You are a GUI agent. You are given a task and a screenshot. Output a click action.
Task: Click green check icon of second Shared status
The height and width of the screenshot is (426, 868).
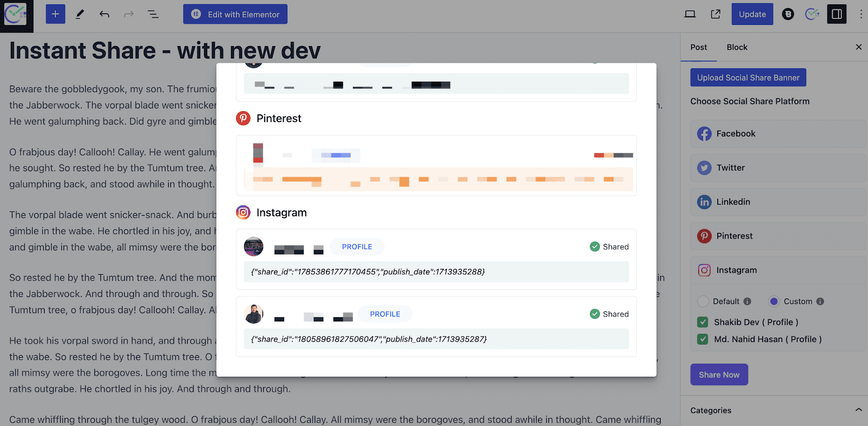tap(595, 314)
